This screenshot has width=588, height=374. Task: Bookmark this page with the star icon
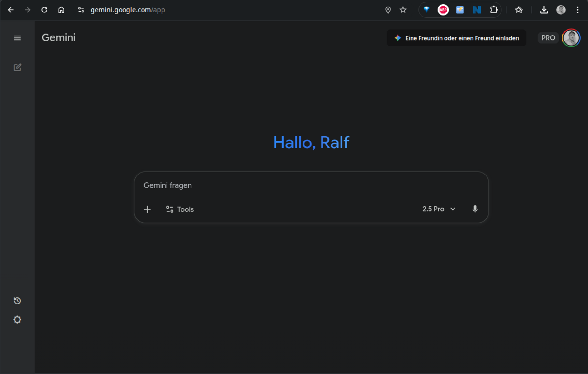403,10
